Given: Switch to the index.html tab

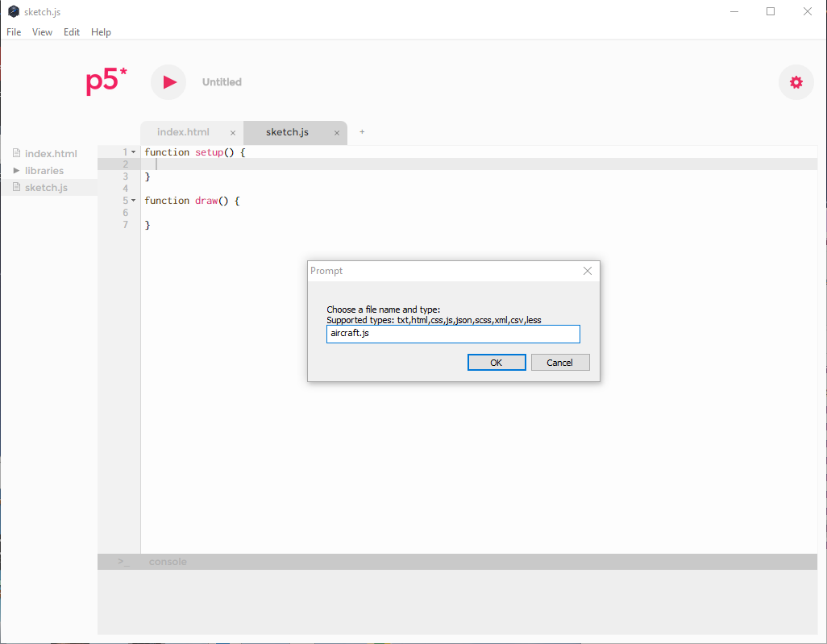Looking at the screenshot, I should click(x=183, y=132).
